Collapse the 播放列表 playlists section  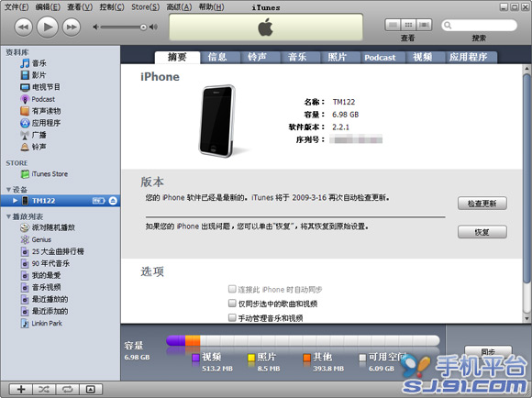[x=8, y=216]
